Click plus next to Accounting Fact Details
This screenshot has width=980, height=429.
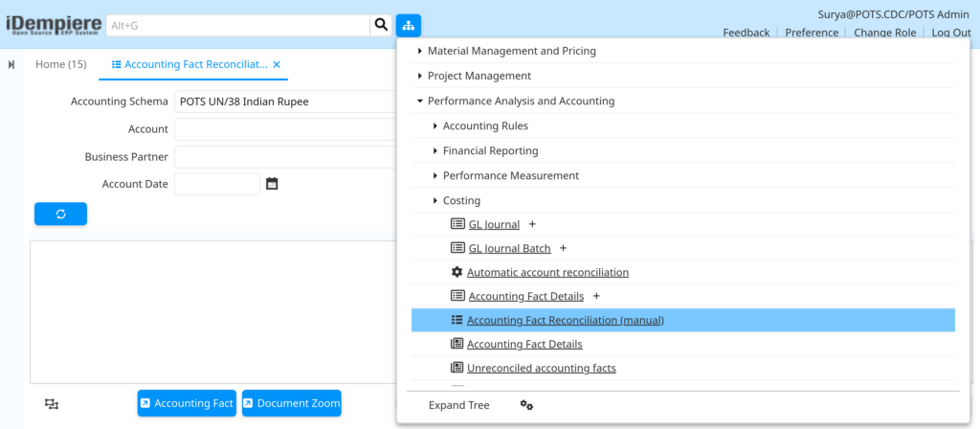pos(596,296)
